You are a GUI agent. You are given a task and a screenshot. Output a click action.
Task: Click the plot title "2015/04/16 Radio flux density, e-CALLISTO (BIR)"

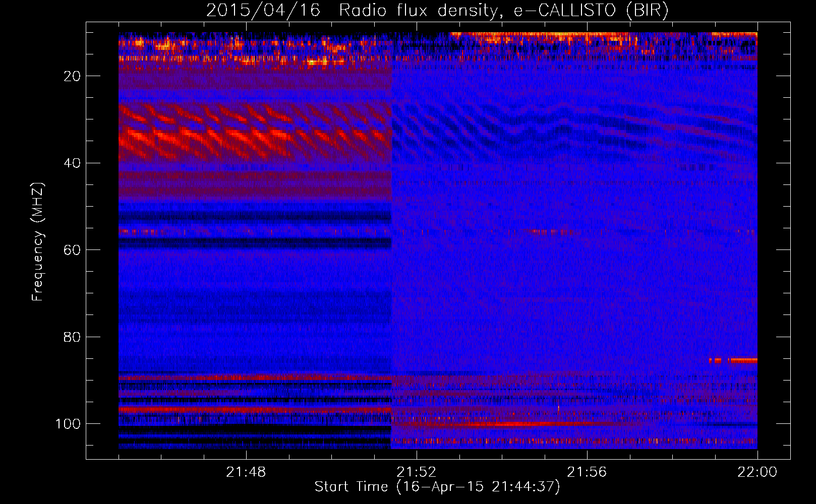(x=437, y=11)
